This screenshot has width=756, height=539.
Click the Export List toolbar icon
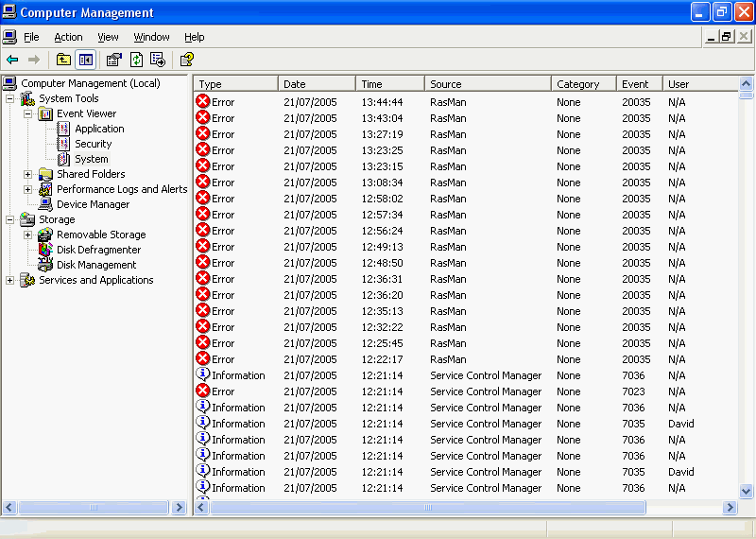(x=158, y=60)
